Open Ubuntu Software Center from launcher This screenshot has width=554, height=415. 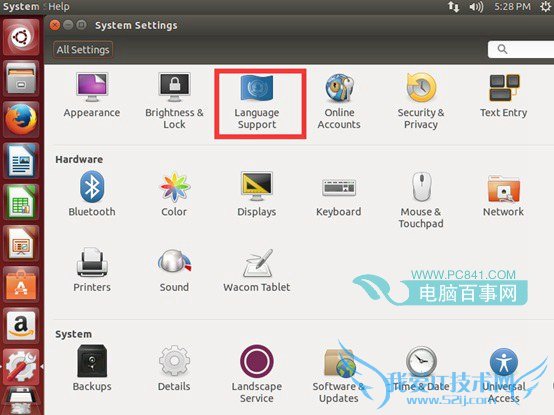(21, 285)
